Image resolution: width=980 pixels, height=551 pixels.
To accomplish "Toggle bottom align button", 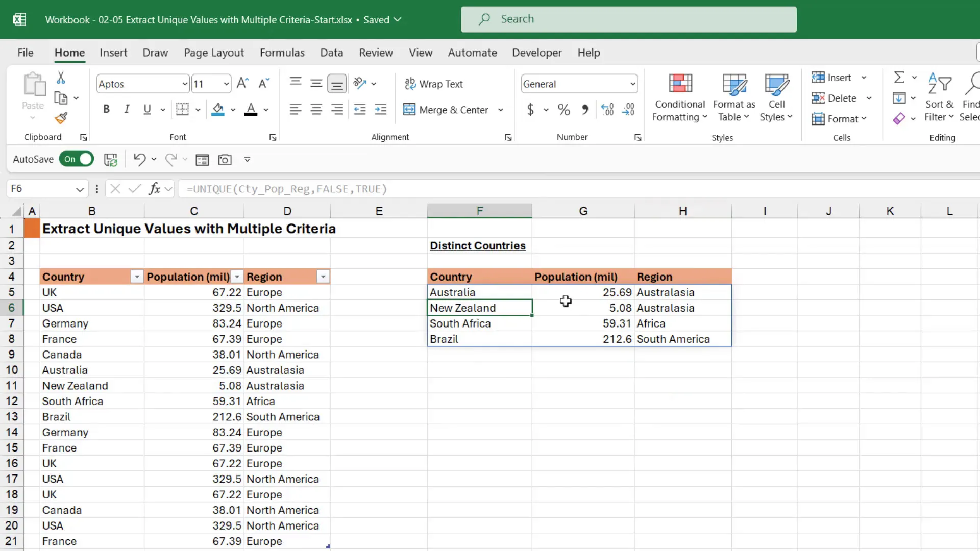I will pyautogui.click(x=337, y=84).
